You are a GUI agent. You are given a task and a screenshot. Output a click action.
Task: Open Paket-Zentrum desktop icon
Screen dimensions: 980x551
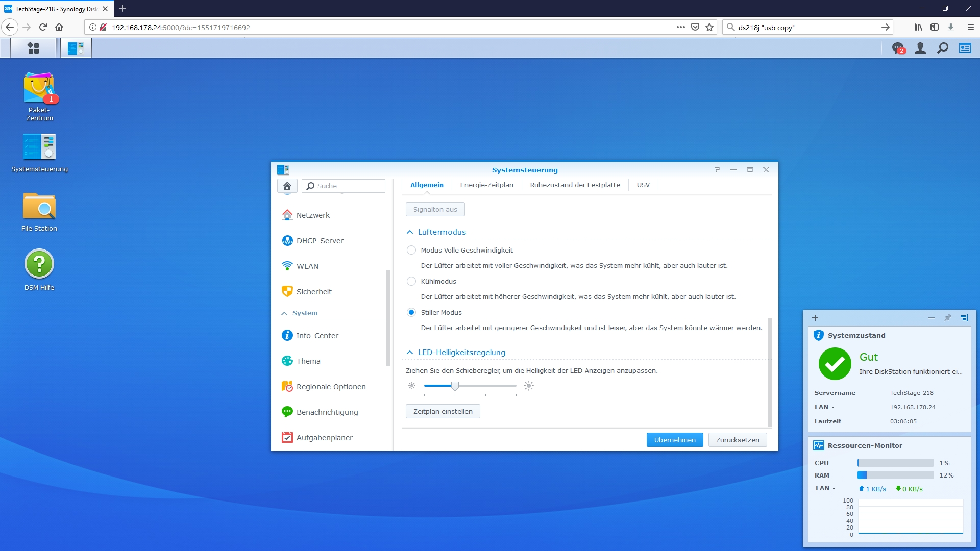click(x=39, y=89)
